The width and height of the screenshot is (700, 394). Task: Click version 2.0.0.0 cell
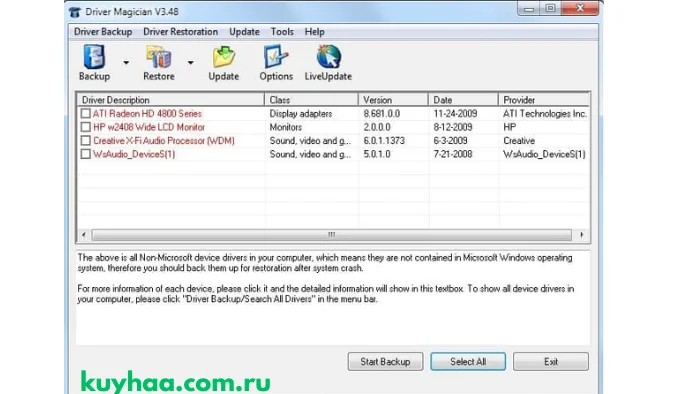377,127
